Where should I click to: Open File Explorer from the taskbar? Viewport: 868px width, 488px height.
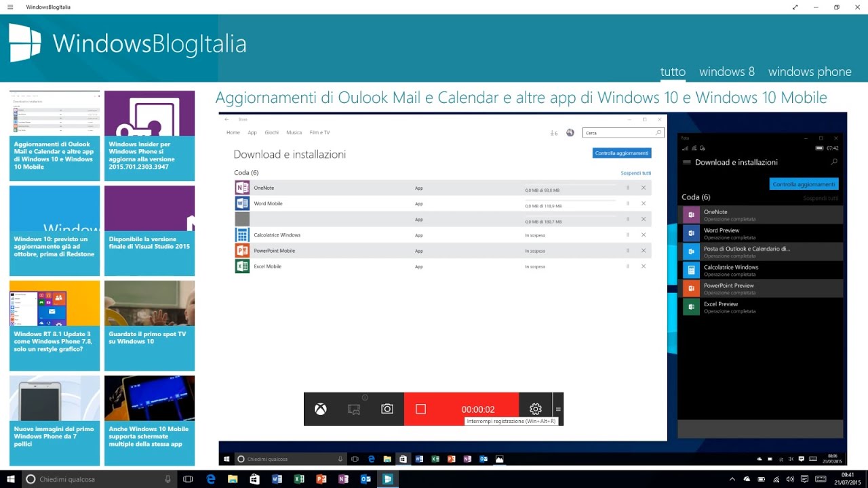(233, 479)
